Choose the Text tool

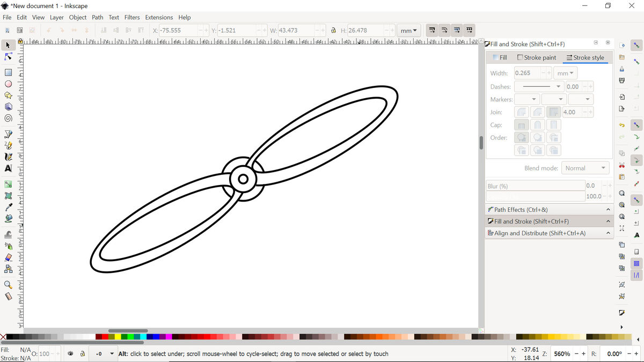(x=8, y=168)
